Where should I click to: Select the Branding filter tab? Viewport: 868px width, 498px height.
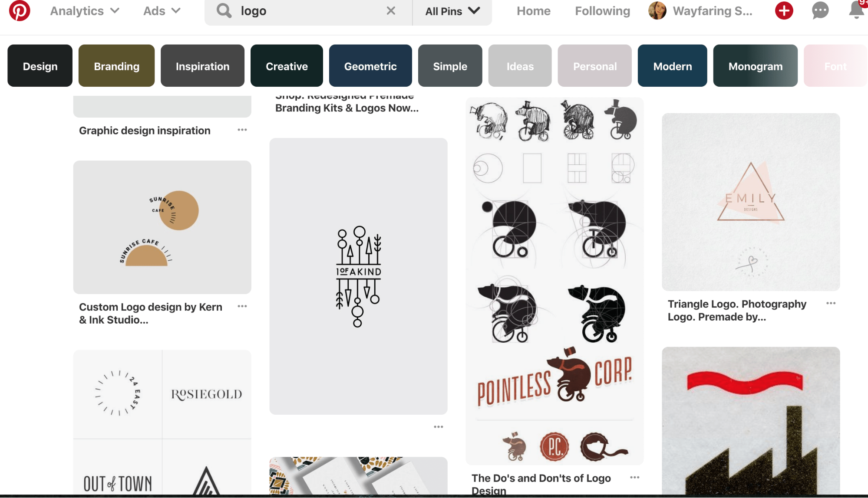pos(116,66)
